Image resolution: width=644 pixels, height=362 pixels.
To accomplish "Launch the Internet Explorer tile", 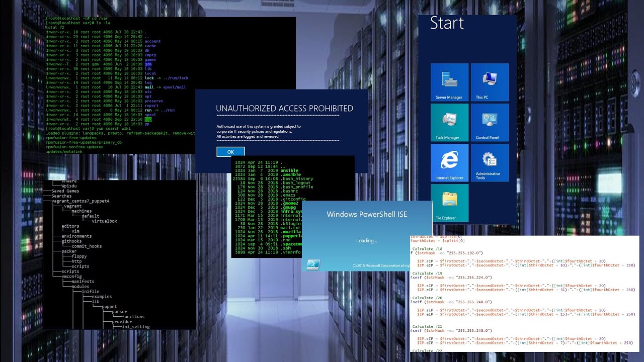I will point(449,162).
